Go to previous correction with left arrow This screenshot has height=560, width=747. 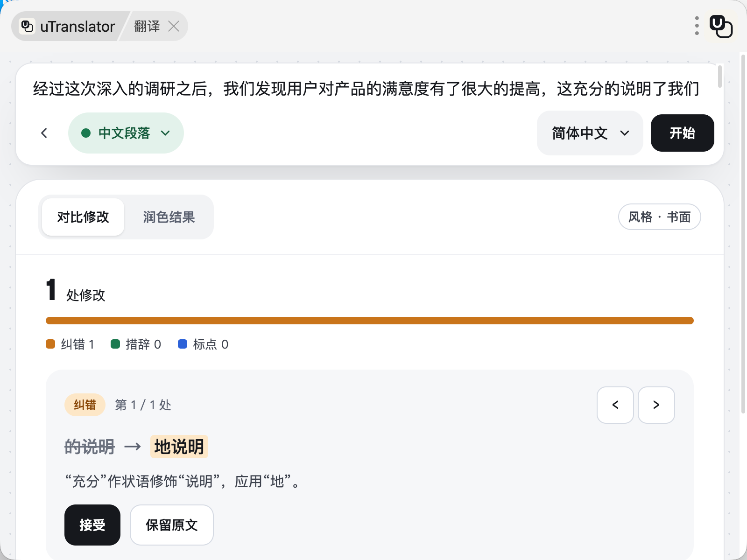pos(615,405)
